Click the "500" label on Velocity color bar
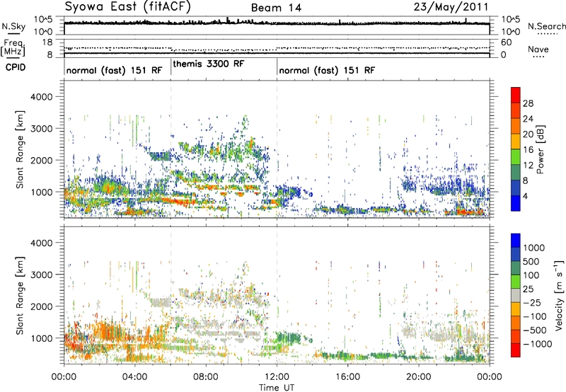The height and width of the screenshot is (392, 566). point(531,262)
